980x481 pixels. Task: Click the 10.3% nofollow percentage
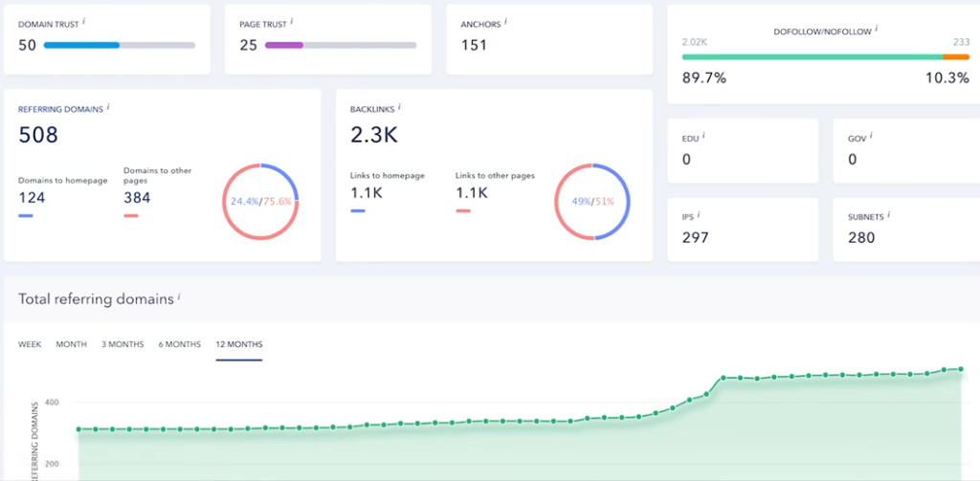[947, 78]
